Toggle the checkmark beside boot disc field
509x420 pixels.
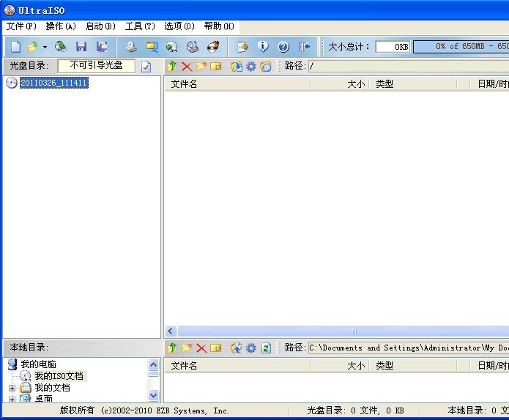[x=146, y=67]
